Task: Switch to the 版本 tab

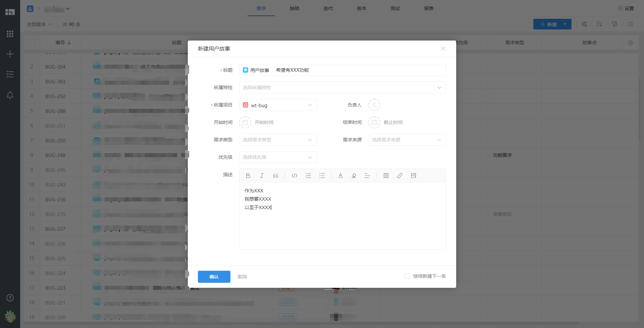Action: 362,8
